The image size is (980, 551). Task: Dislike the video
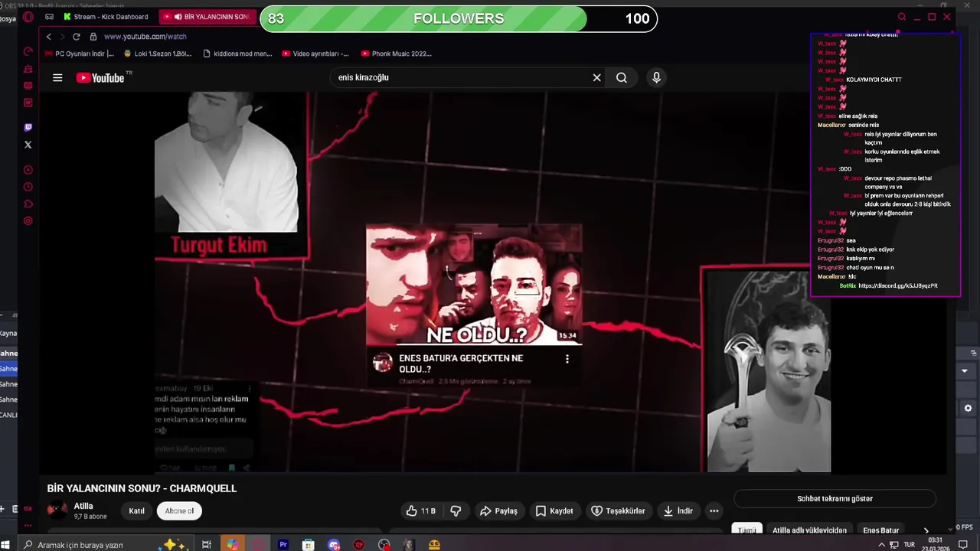(x=456, y=510)
